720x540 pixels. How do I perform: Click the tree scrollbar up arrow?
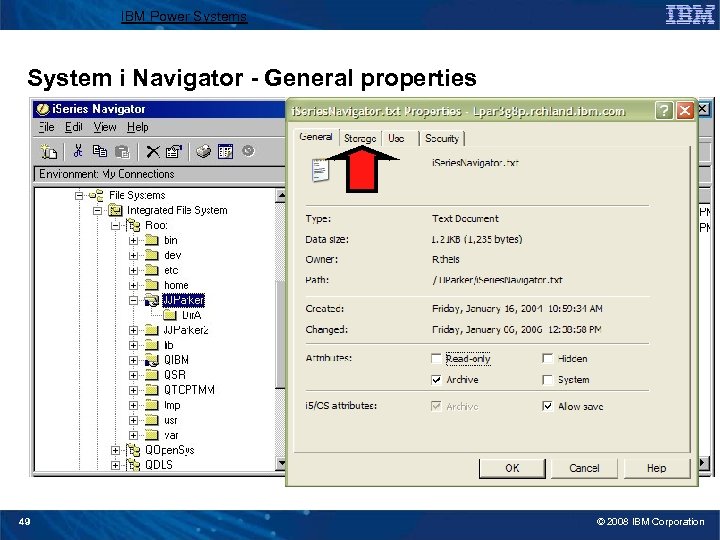coord(281,196)
